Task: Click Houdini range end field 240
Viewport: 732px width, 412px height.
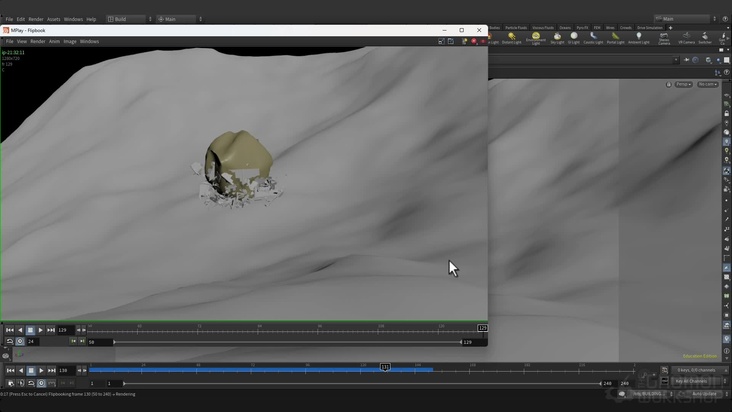Action: point(607,384)
